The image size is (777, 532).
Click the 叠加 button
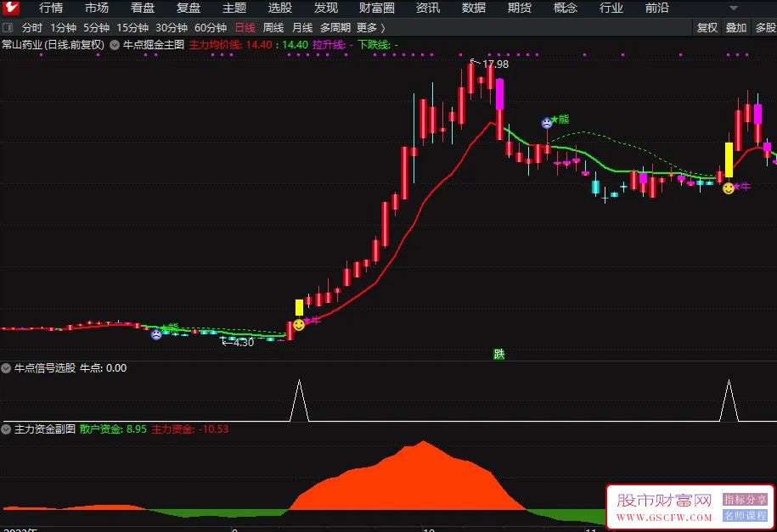pyautogui.click(x=736, y=28)
